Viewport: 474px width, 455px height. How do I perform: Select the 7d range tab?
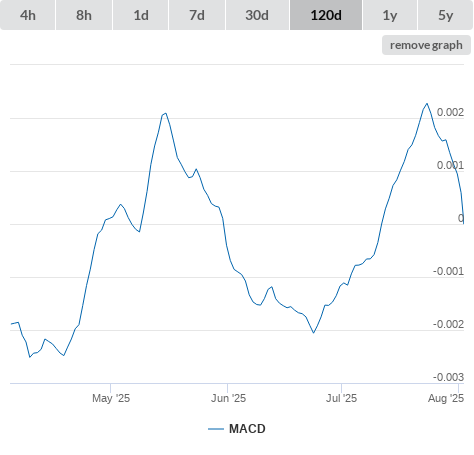(197, 15)
